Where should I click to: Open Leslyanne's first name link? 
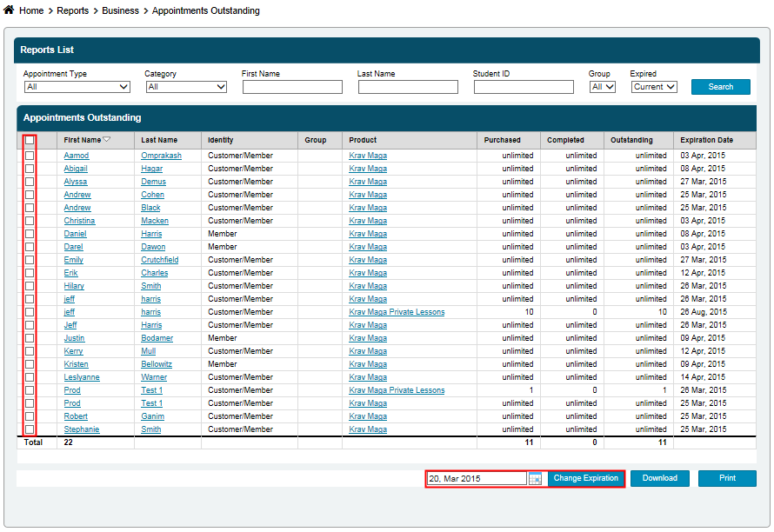[x=82, y=377]
